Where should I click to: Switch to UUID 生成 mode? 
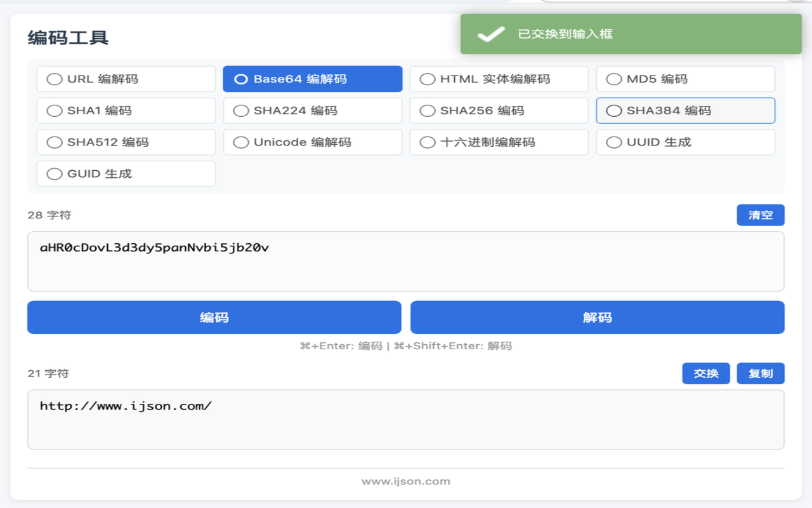pyautogui.click(x=686, y=142)
